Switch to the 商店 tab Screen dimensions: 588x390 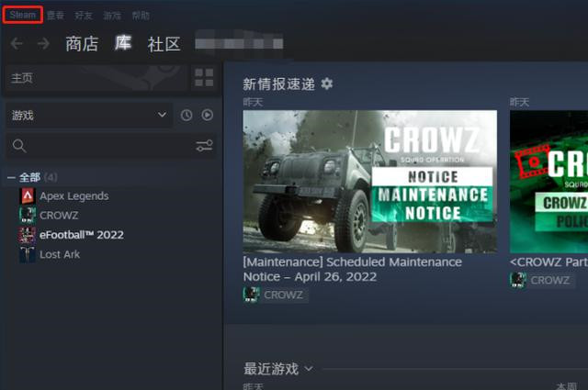coord(82,44)
